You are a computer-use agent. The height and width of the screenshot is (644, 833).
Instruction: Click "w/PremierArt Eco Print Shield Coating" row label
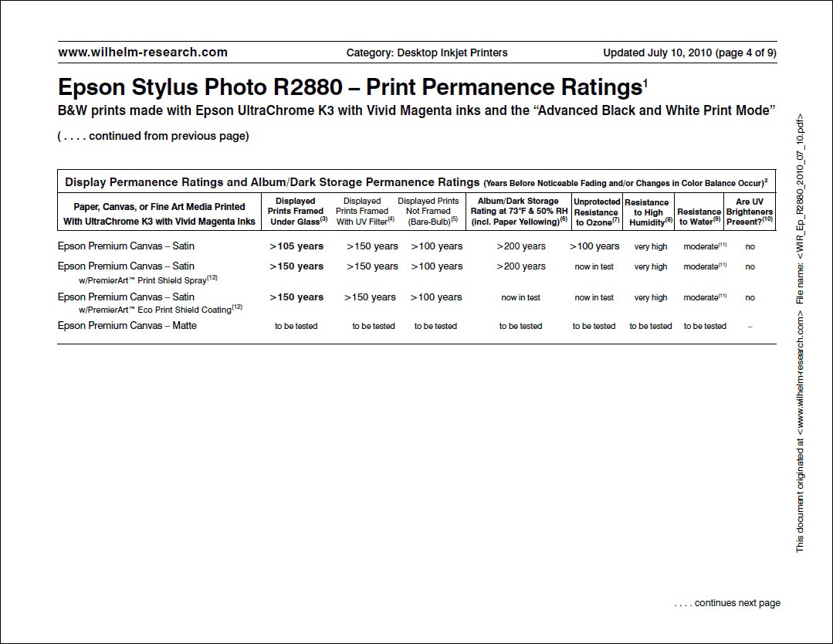161,309
